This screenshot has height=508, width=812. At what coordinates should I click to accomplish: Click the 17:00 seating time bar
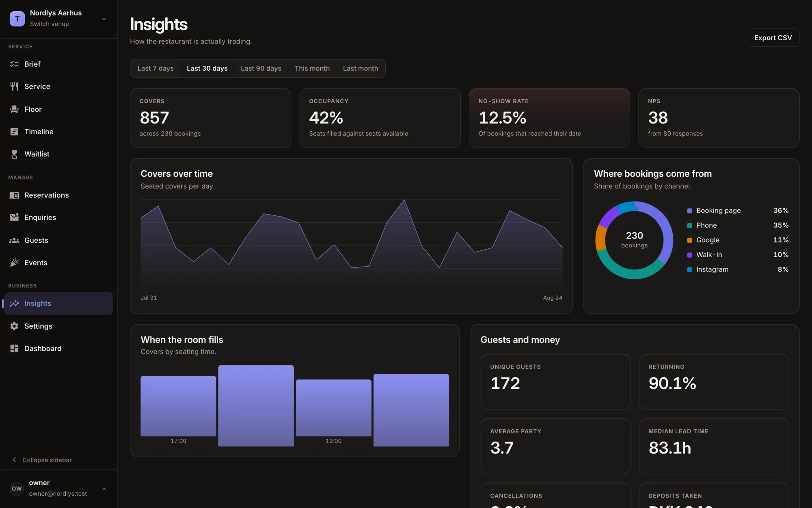178,406
